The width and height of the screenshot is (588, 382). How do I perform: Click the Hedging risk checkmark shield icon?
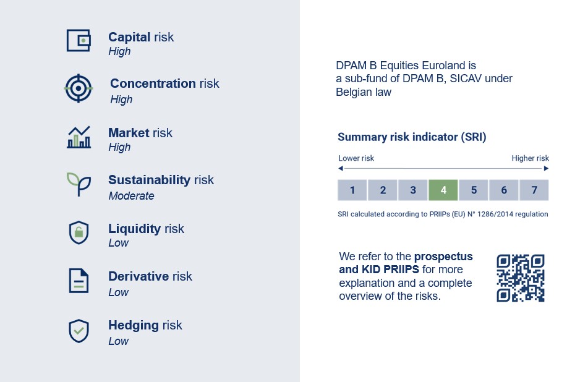(79, 330)
